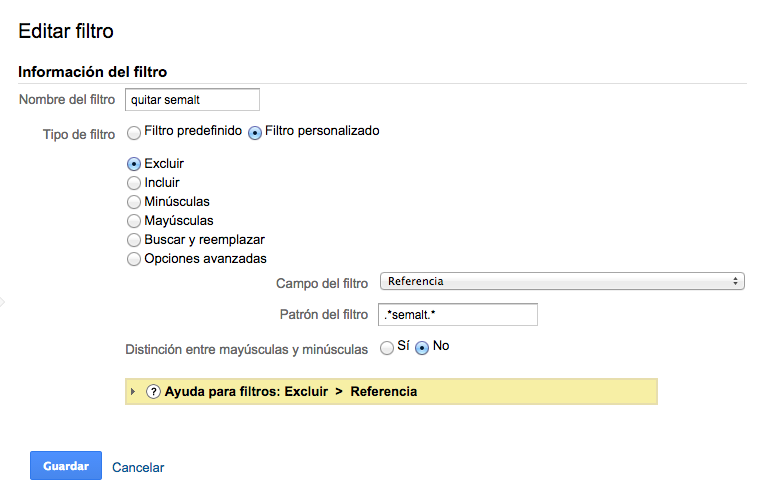Select No for case distinction
The image size is (759, 498).
422,348
